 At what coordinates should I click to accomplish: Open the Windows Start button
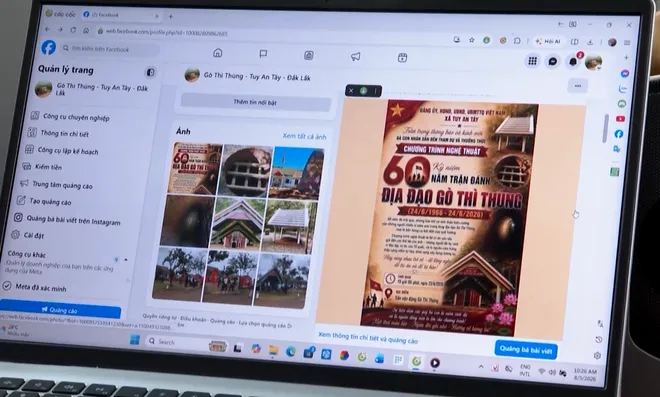tap(135, 339)
